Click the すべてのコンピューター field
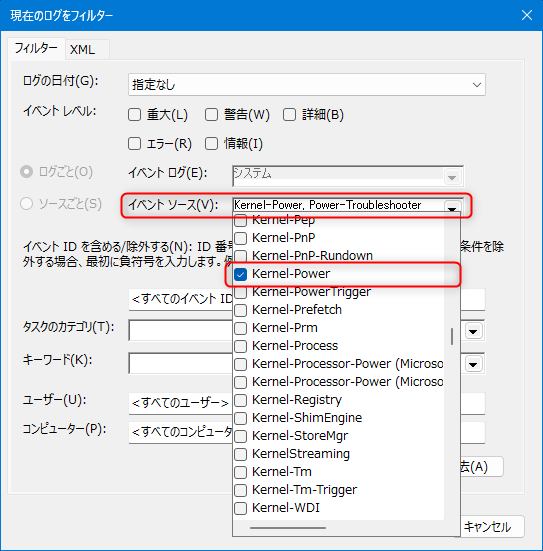Screen dimensions: 543x551 [x=181, y=432]
